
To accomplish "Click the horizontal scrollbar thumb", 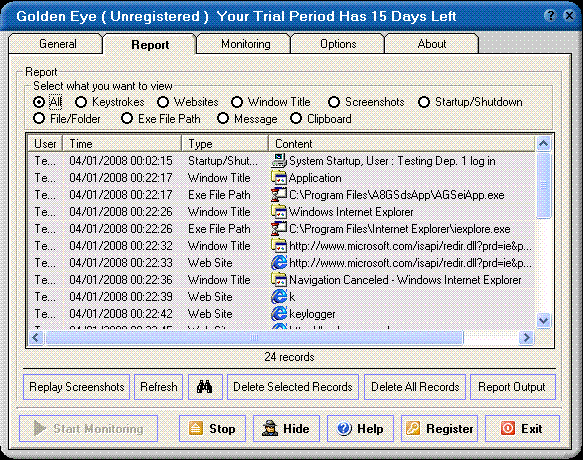I will pos(254,338).
